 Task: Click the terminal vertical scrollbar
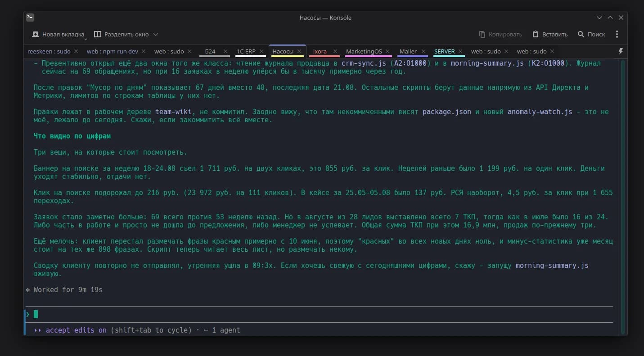623,197
